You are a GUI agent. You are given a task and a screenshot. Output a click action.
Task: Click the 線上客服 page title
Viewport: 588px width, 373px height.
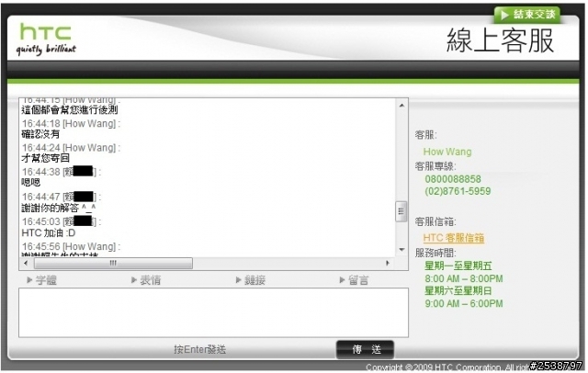pos(500,40)
